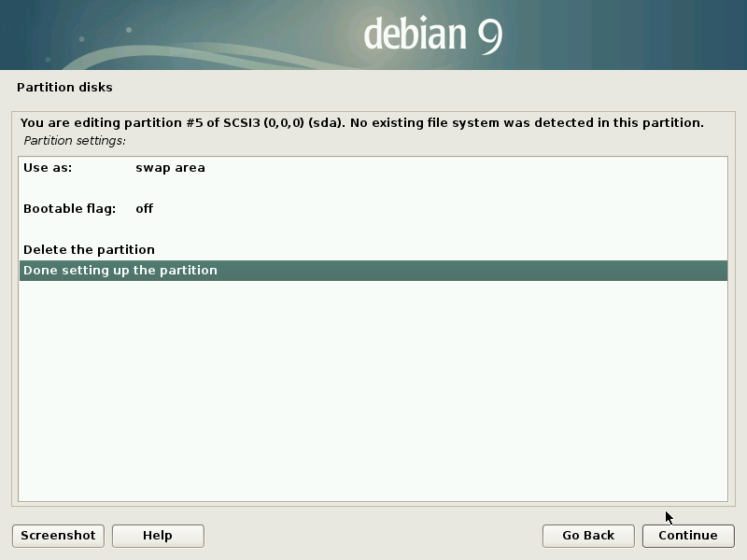This screenshot has width=747, height=560.
Task: Click empty space in the settings list
Action: click(373, 392)
